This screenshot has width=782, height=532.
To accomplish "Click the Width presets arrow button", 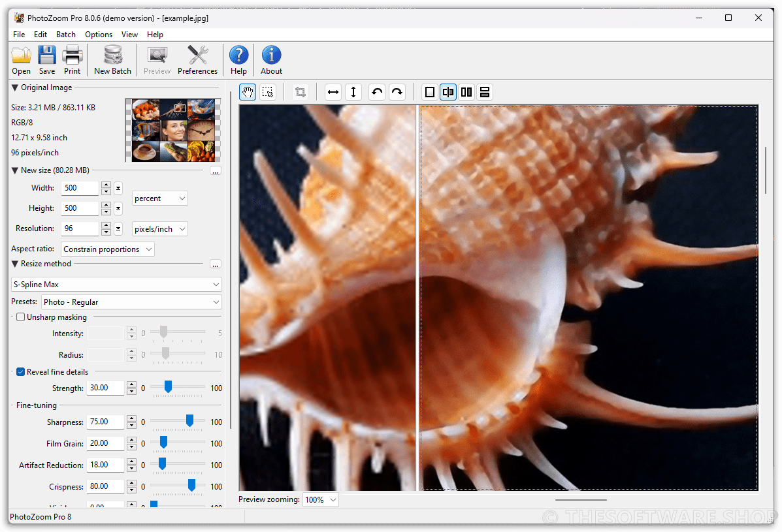I will click(x=118, y=188).
